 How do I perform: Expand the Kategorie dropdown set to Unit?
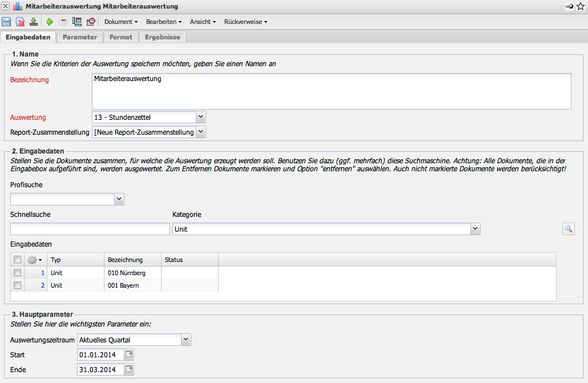[475, 229]
